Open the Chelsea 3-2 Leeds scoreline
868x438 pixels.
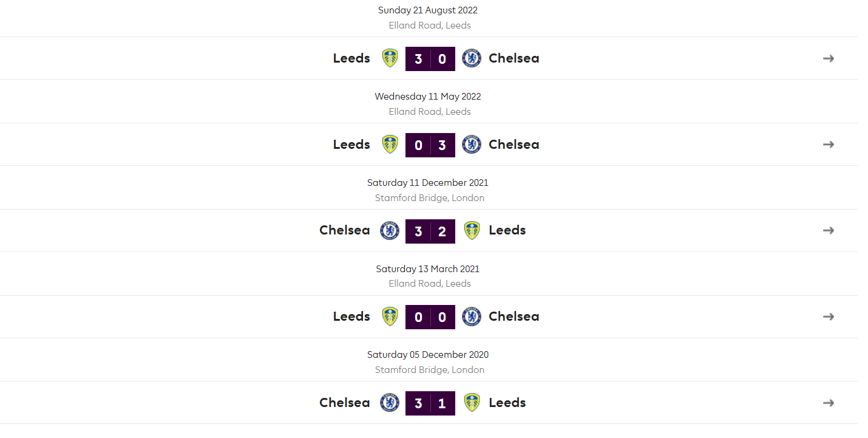430,231
